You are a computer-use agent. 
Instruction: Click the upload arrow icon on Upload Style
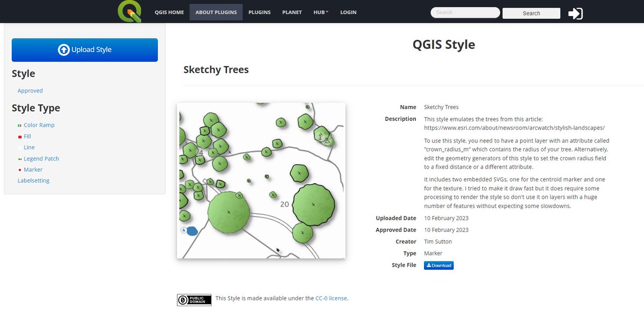(64, 50)
